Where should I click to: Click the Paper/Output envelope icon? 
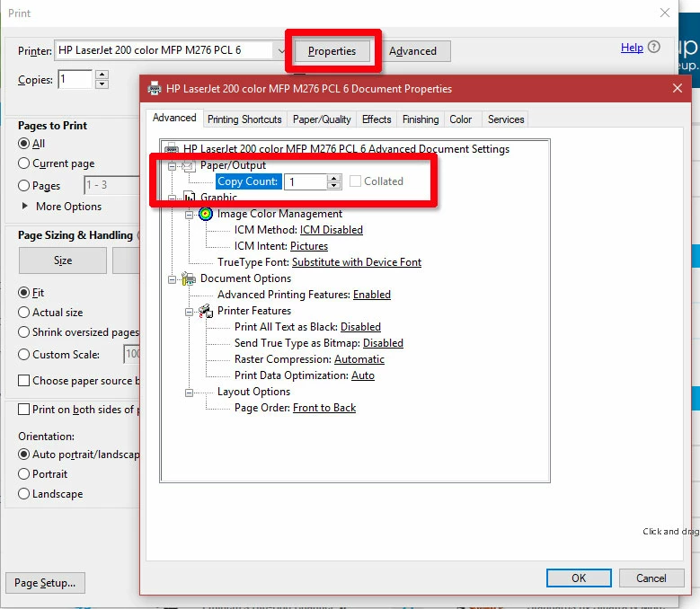coord(189,166)
